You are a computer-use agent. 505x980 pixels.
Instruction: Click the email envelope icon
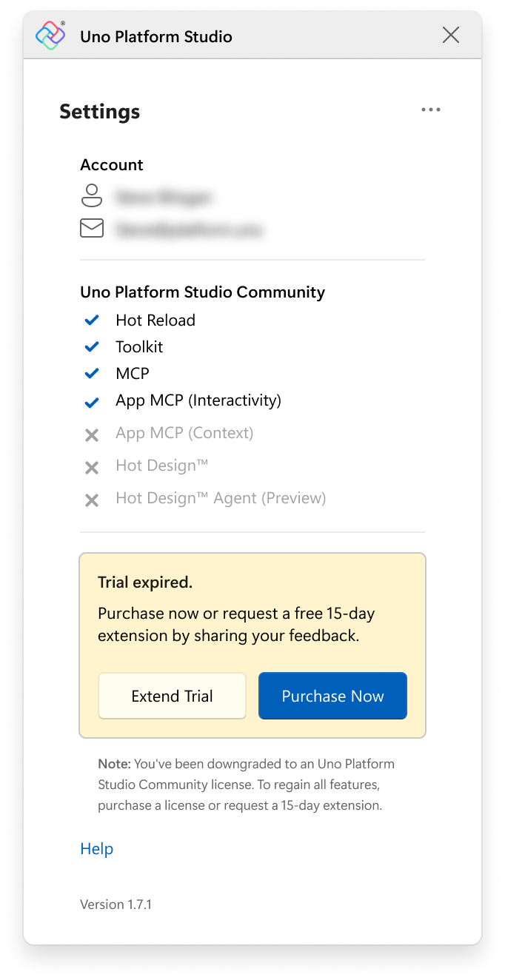(92, 229)
